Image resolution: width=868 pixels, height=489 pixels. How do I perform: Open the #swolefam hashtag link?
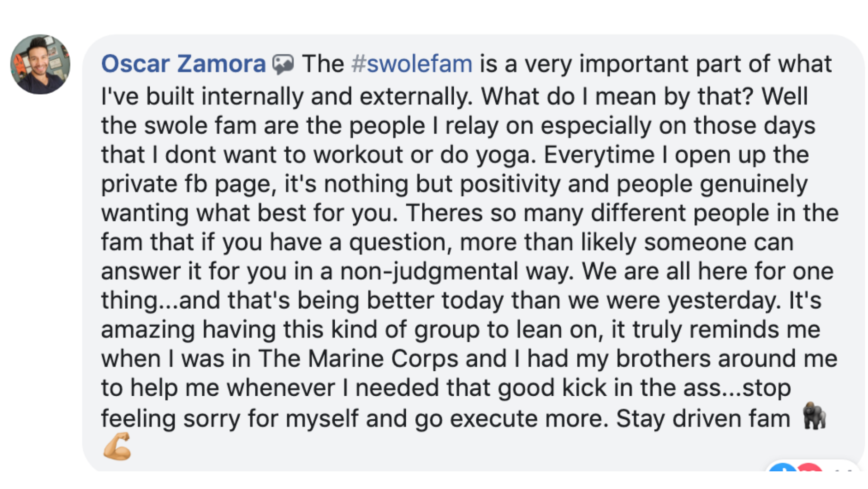tap(412, 63)
